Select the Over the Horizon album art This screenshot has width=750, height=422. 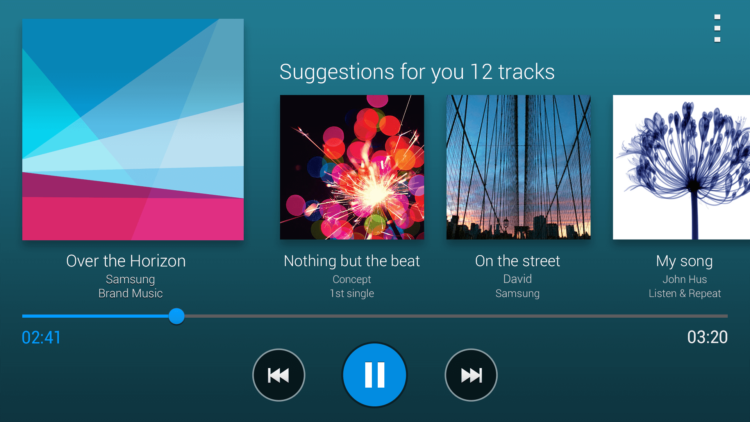133,129
